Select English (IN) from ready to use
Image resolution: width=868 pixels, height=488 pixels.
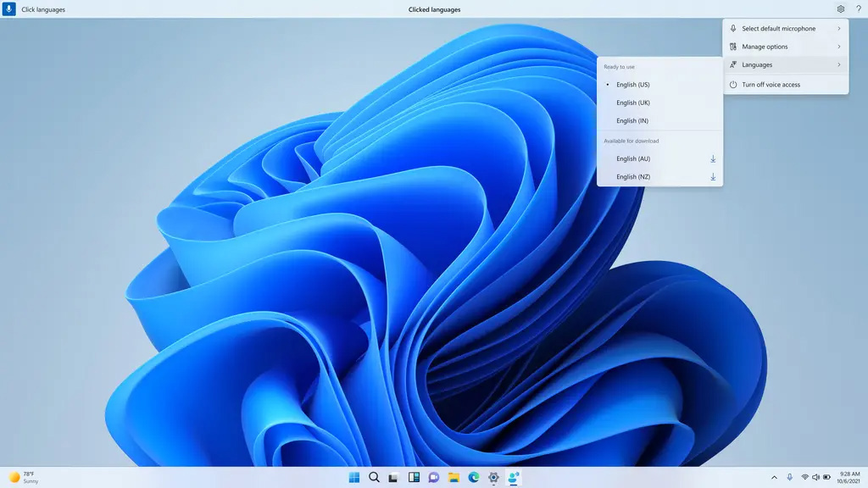[632, 120]
